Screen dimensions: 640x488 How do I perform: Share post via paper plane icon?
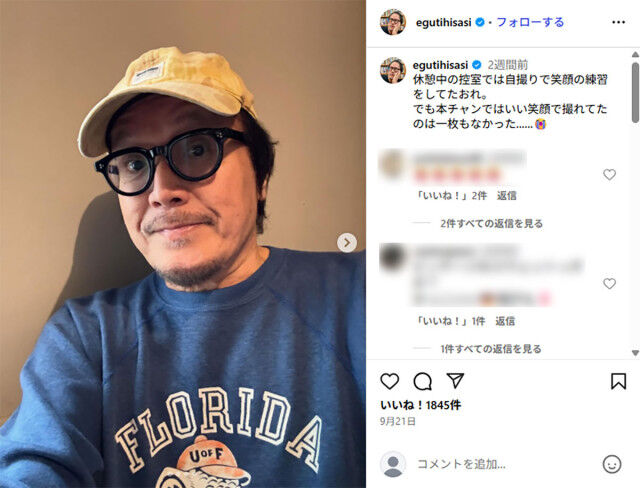(455, 381)
